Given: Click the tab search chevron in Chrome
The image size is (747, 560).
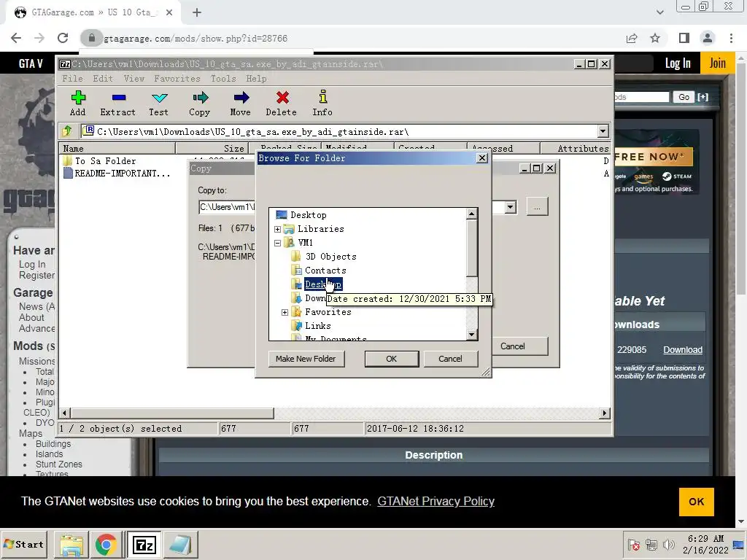Looking at the screenshot, I should click(660, 12).
